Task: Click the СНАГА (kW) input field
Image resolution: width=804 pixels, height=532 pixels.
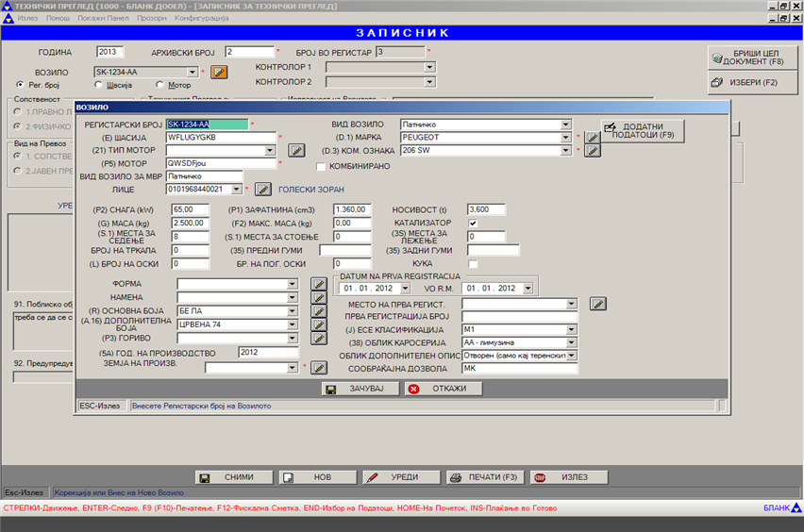Action: pyautogui.click(x=189, y=209)
